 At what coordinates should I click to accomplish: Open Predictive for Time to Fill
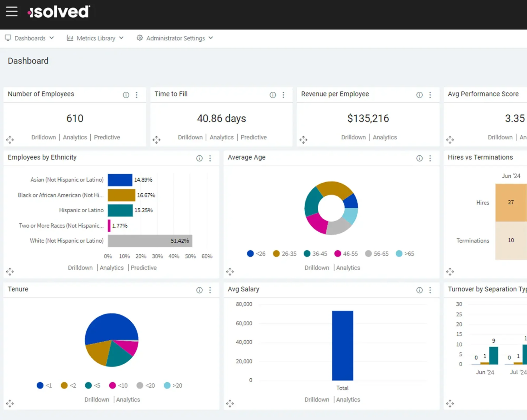pos(253,137)
